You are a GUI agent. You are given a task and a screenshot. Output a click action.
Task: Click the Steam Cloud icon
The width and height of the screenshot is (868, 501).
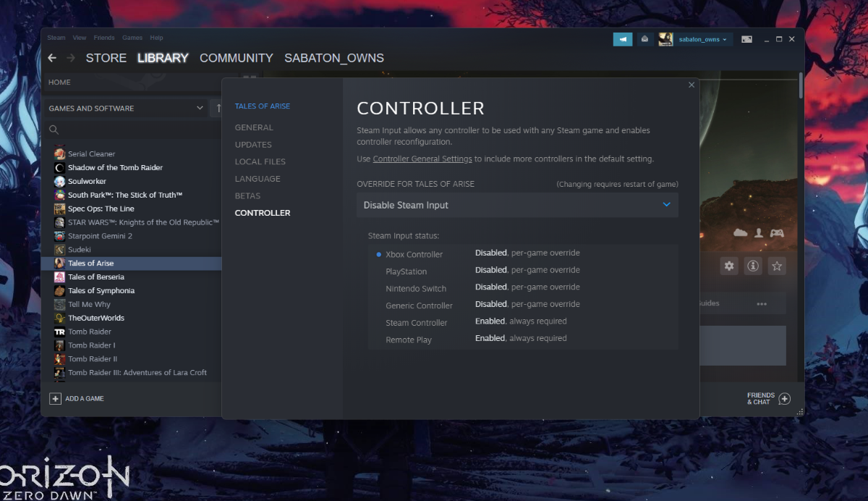tap(740, 233)
